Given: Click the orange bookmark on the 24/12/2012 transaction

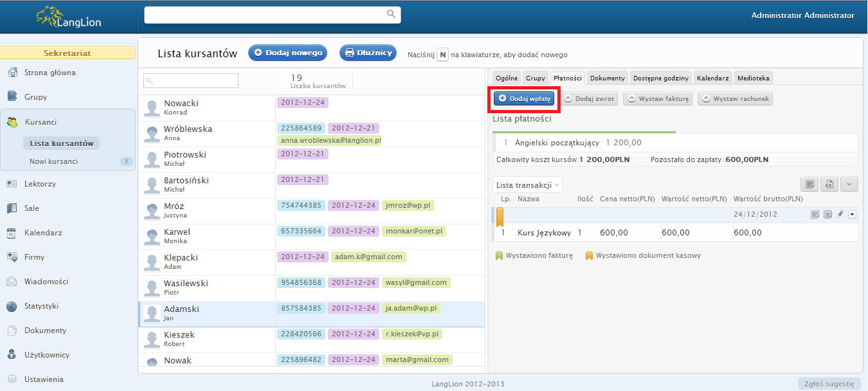Looking at the screenshot, I should [x=500, y=216].
